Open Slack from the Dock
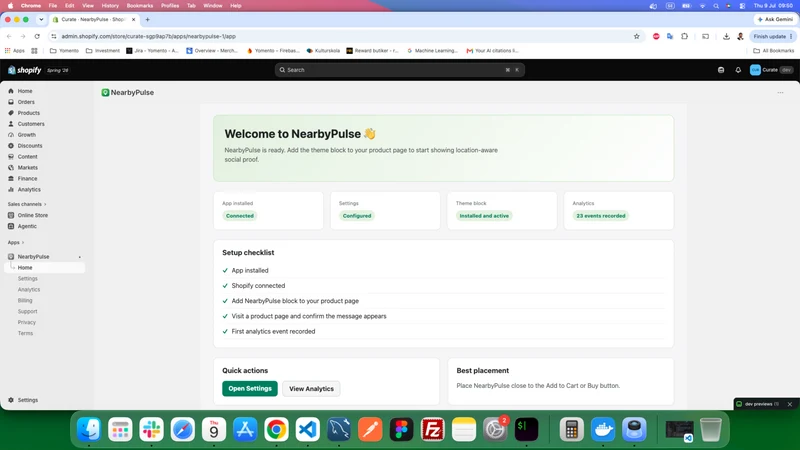This screenshot has height=450, width=800. point(152,429)
